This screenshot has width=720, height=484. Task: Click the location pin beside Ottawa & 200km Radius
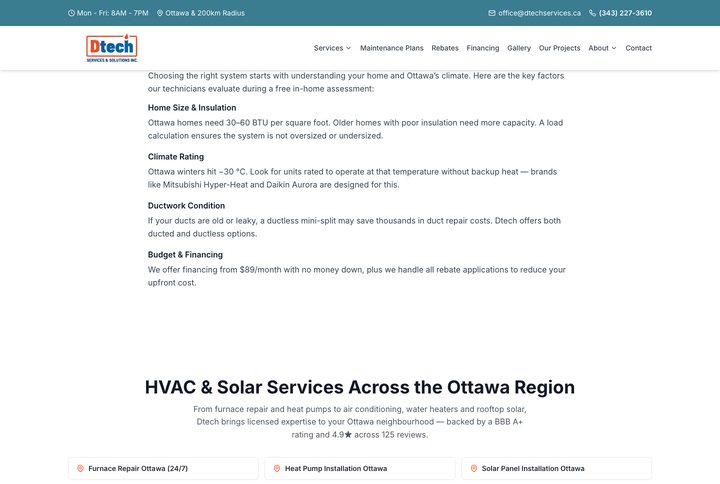click(160, 13)
